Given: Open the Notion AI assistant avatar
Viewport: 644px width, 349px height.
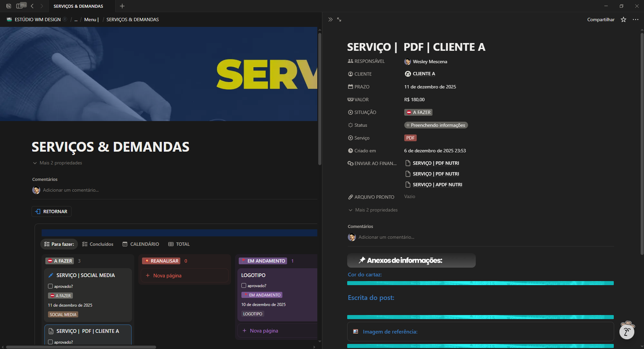Looking at the screenshot, I should [627, 331].
